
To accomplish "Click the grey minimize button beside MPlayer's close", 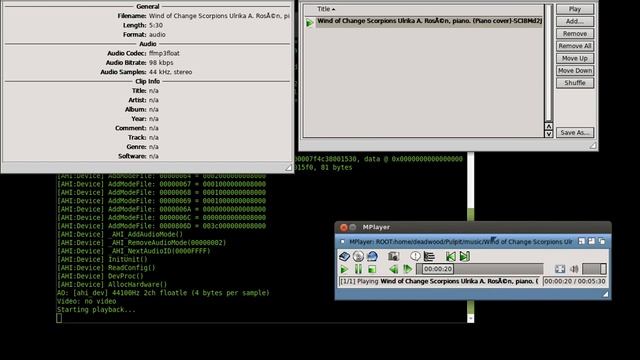I will [353, 227].
